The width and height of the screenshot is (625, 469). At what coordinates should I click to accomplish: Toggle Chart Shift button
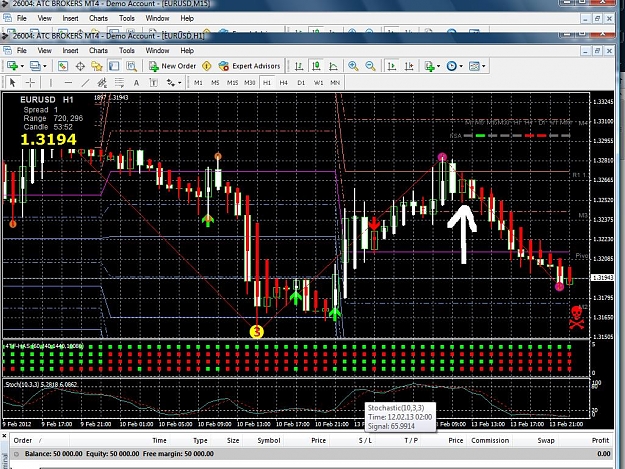click(409, 66)
